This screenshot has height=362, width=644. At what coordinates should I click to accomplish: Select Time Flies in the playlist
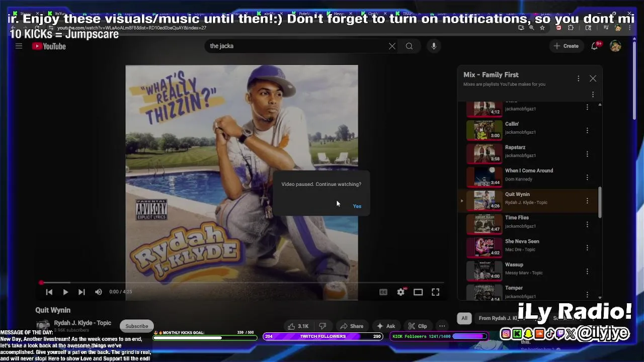click(528, 224)
